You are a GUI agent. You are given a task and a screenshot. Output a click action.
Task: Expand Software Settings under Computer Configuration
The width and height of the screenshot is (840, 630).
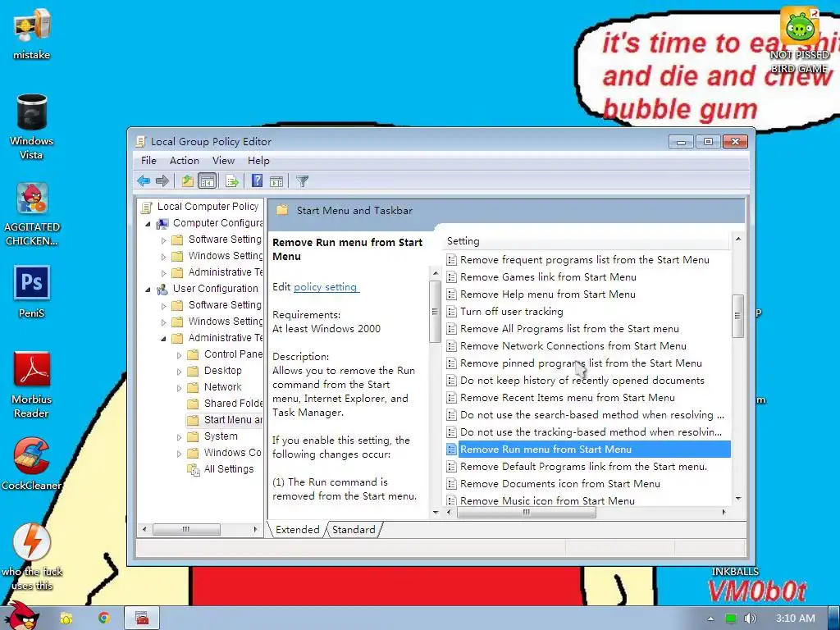click(163, 240)
